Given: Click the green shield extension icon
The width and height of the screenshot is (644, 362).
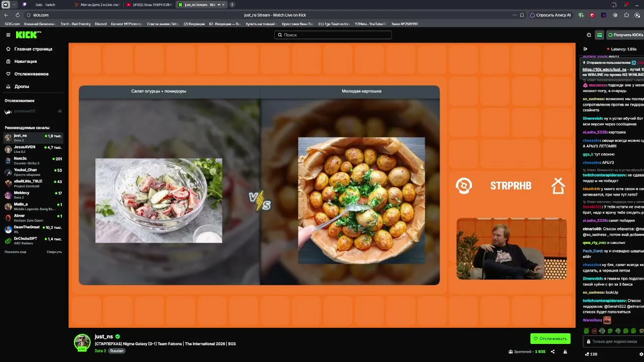Looking at the screenshot, I should coord(581,15).
